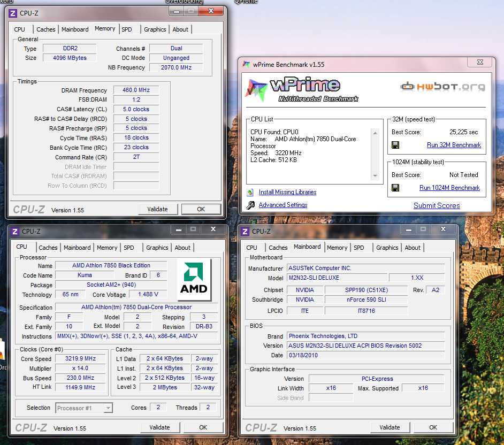
Task: Open About tab in the Memory window
Action: tap(180, 29)
